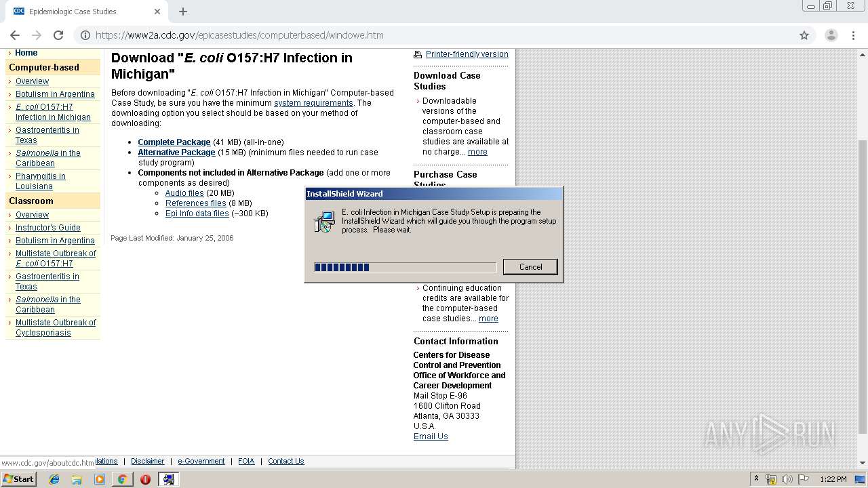This screenshot has width=868, height=488.
Task: Open Computer-based Salmonella in the Caribbean
Action: click(48, 158)
